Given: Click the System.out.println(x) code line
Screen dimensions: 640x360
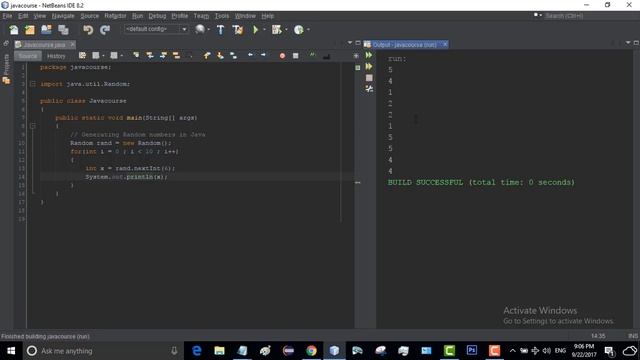Looking at the screenshot, I should tap(126, 177).
